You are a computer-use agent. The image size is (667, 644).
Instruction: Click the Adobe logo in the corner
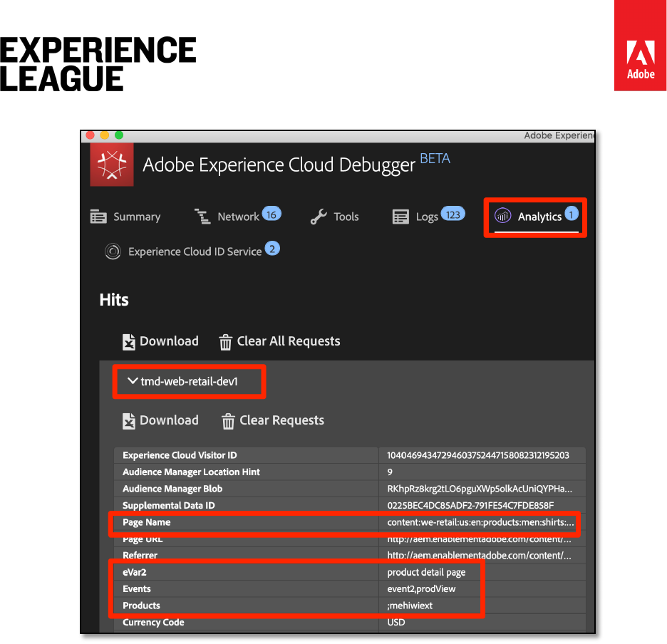[640, 45]
